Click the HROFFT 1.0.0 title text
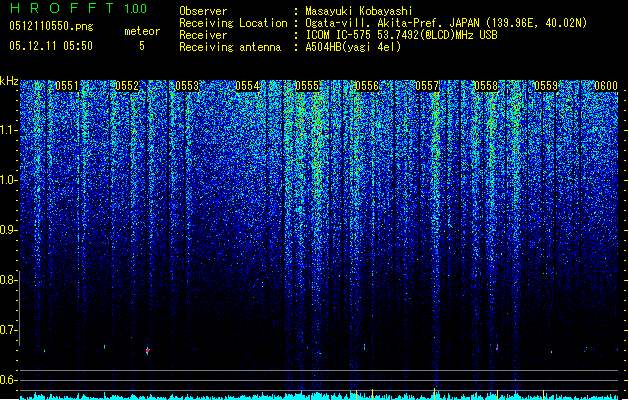The height and width of the screenshot is (400, 629). [x=79, y=8]
